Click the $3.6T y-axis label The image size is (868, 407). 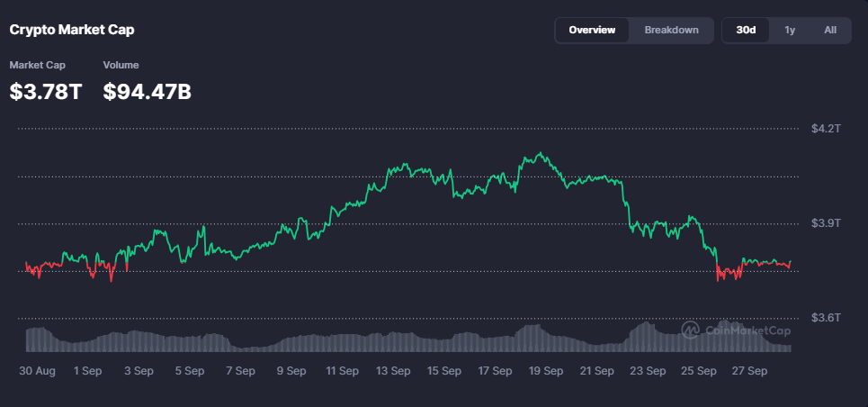click(x=824, y=317)
